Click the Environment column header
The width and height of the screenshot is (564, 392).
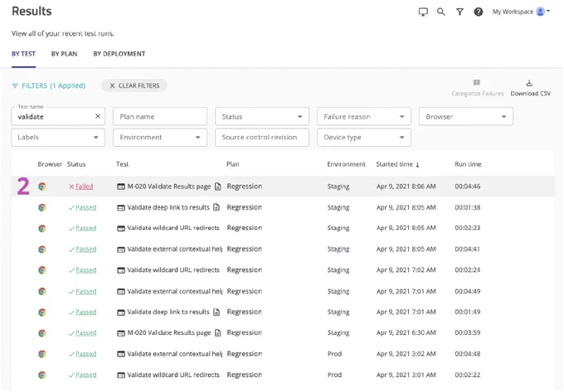click(x=346, y=164)
